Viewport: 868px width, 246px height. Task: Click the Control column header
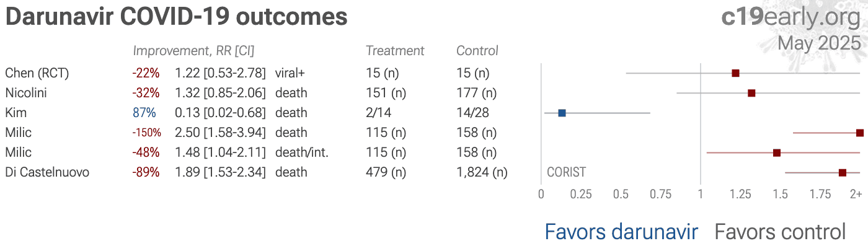coord(477,51)
